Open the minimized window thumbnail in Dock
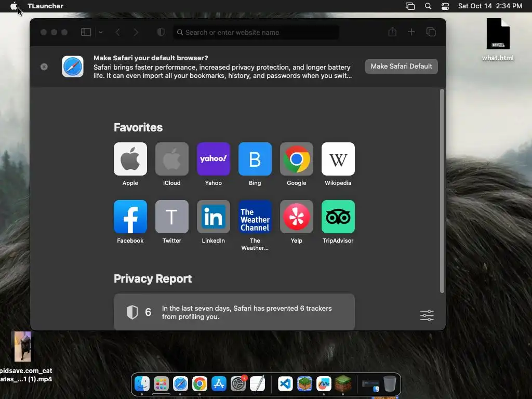 tap(370, 385)
